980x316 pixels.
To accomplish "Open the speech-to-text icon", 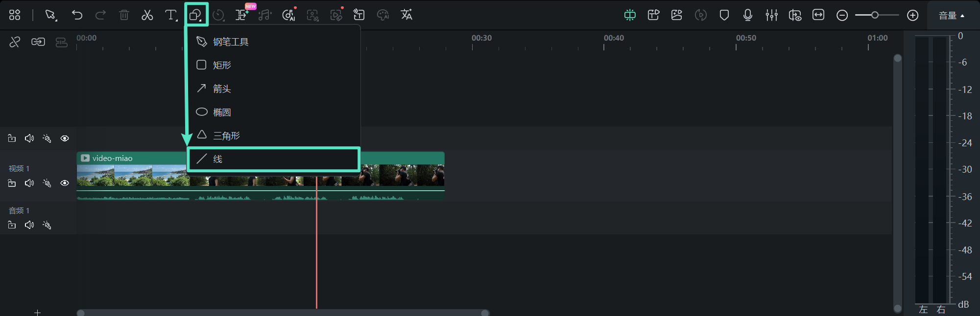I will click(359, 15).
